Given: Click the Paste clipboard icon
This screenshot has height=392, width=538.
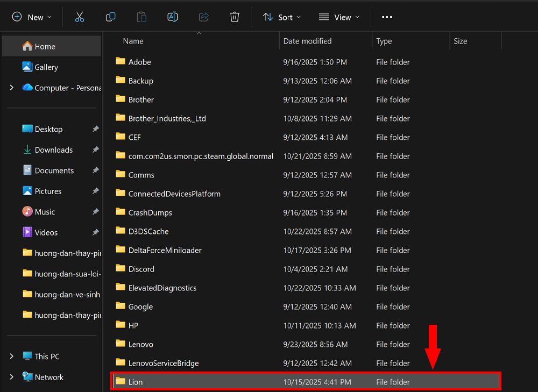Looking at the screenshot, I should coord(141,17).
